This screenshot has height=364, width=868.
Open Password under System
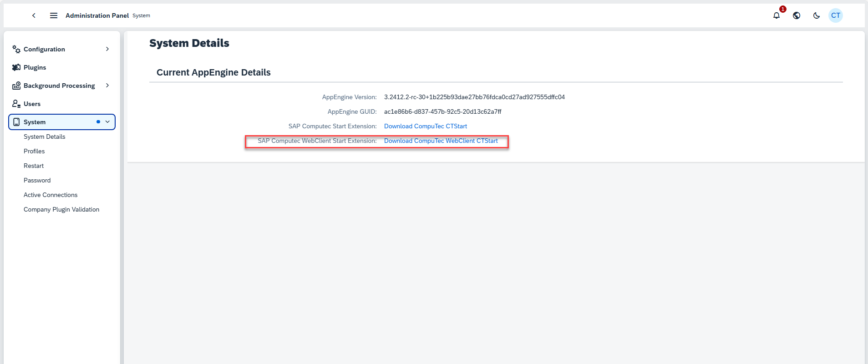click(37, 180)
